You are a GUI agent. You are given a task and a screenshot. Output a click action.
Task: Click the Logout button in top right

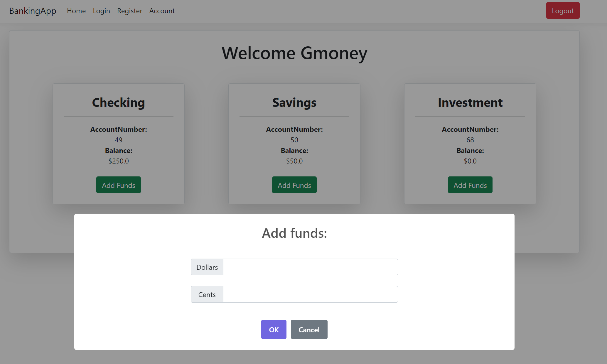pyautogui.click(x=562, y=10)
